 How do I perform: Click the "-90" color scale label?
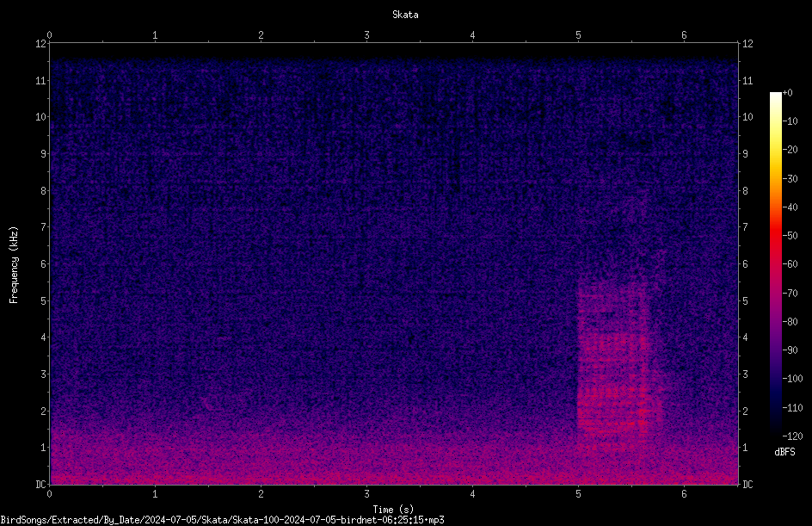tap(790, 350)
